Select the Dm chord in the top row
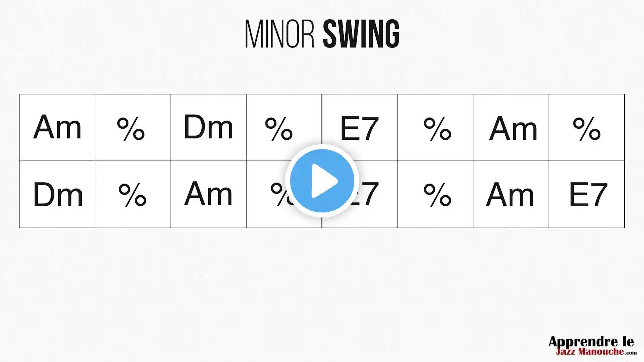644x362 pixels. pos(208,128)
